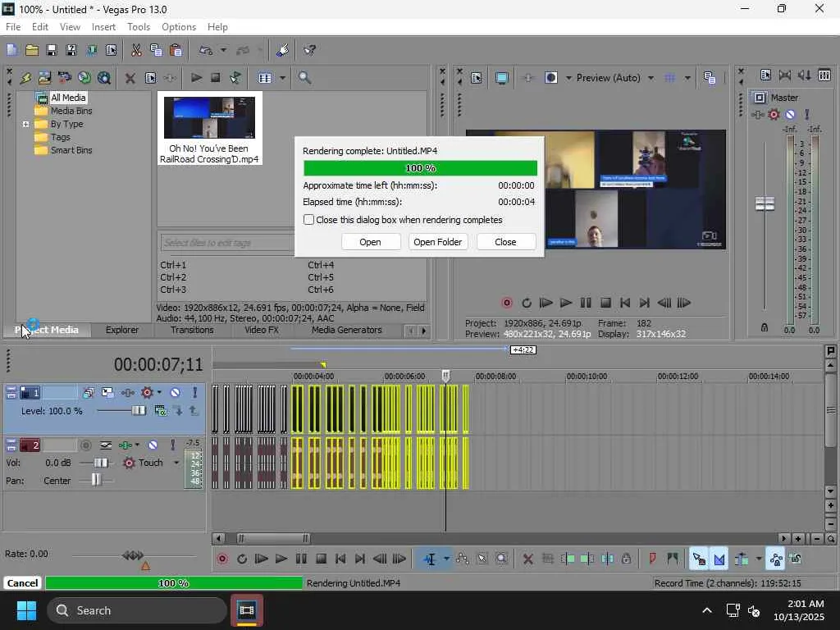The height and width of the screenshot is (630, 840).
Task: Open Master bus FX gear icon
Action: [x=774, y=114]
